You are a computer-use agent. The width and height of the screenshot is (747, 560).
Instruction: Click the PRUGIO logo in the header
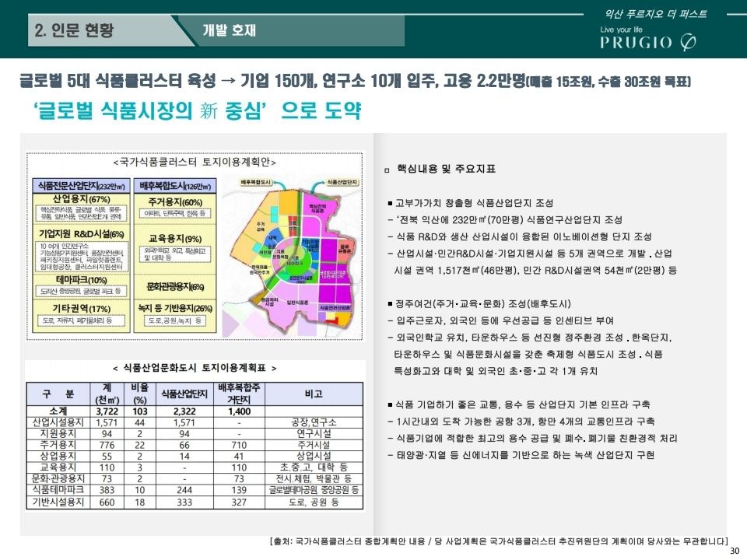coord(648,39)
